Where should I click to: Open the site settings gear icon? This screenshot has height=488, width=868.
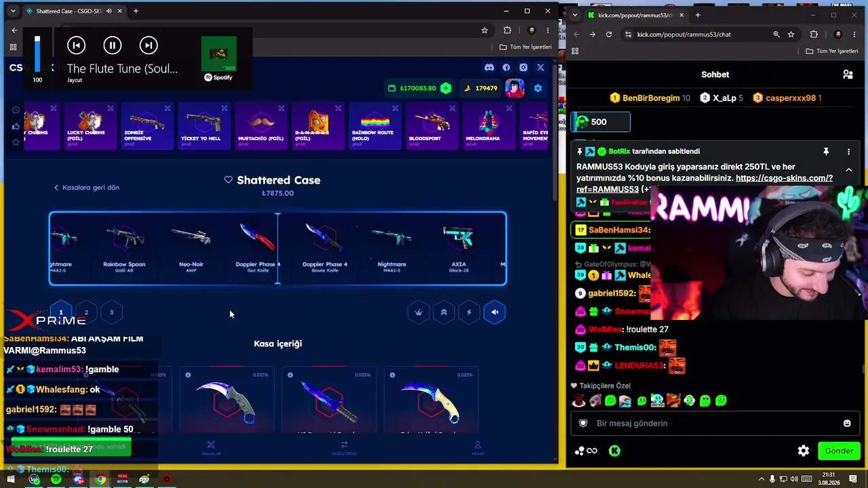[538, 88]
